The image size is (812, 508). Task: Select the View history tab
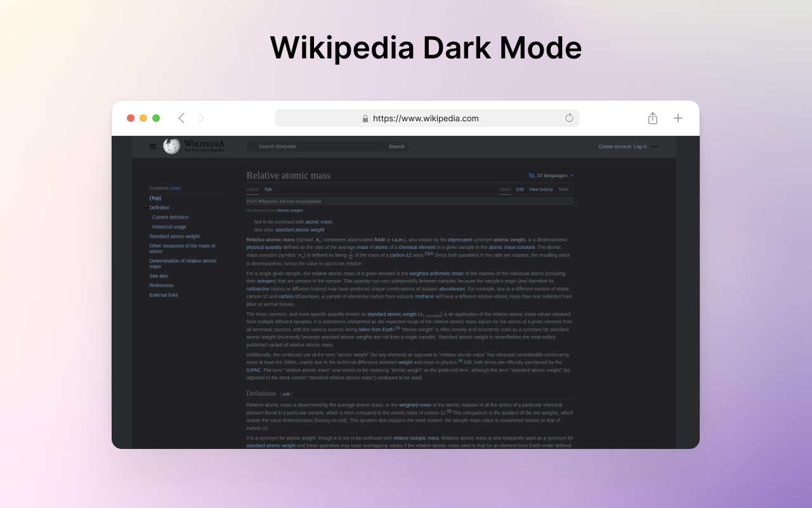[x=540, y=189]
